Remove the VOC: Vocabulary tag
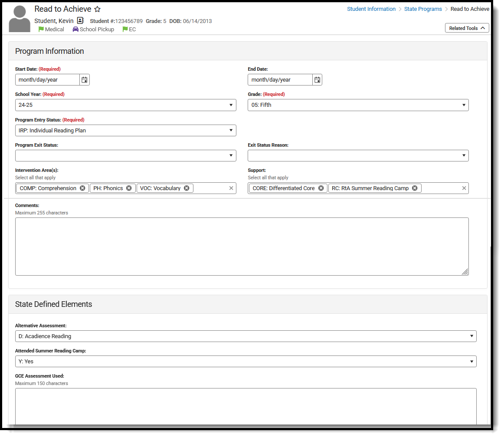 pos(187,188)
